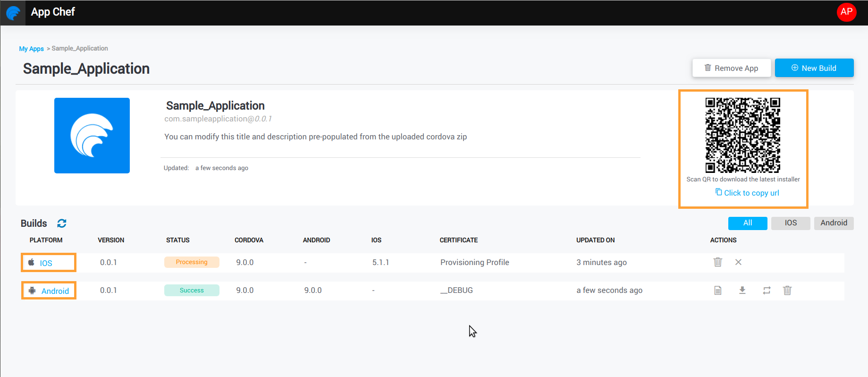The image size is (868, 377).
Task: Open the Android platform build link
Action: pos(55,291)
